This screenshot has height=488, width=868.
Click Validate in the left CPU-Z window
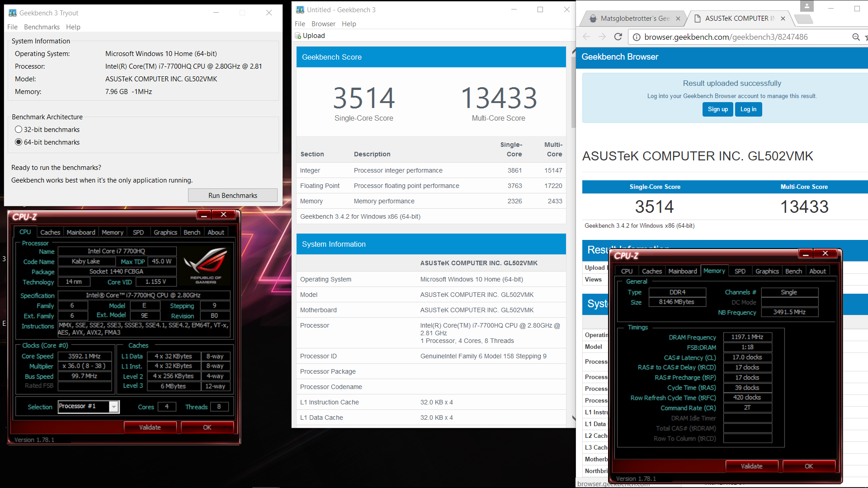(150, 427)
